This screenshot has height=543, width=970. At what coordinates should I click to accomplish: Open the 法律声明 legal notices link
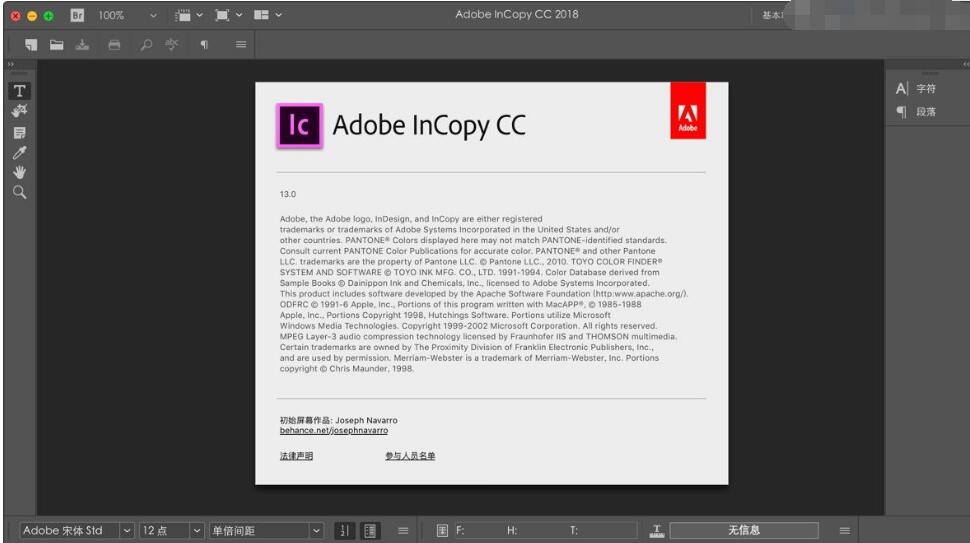point(296,456)
